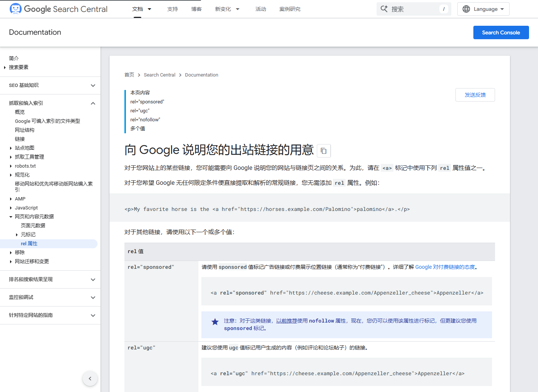538x392 pixels.
Task: Collapse the sidebar with the chevron button
Action: (x=90, y=379)
